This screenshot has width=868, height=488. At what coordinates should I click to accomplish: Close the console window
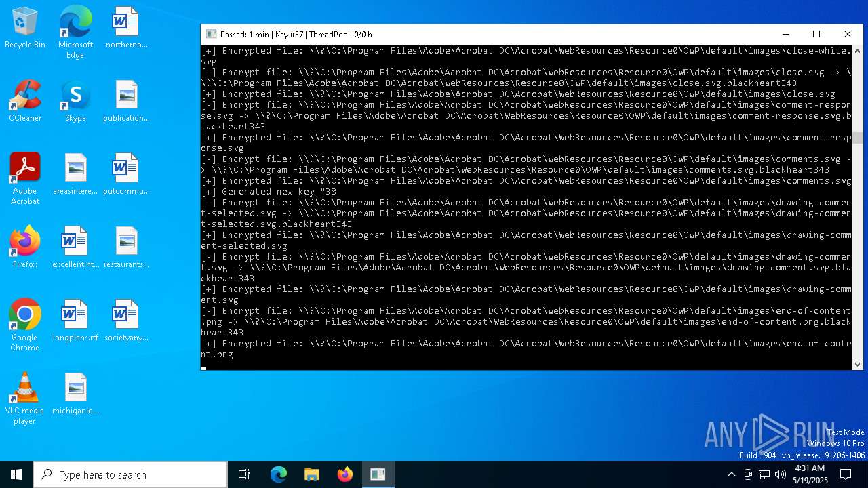(x=848, y=34)
